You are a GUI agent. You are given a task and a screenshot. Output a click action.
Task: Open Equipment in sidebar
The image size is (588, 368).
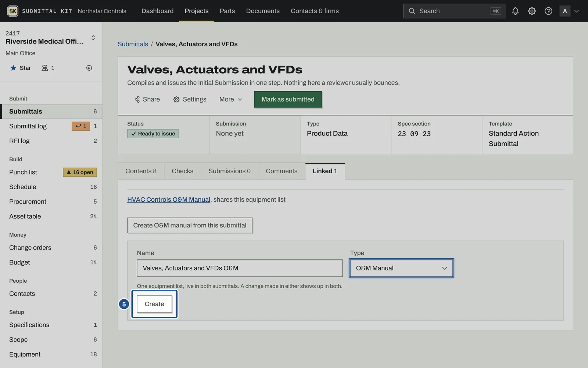pos(51,354)
